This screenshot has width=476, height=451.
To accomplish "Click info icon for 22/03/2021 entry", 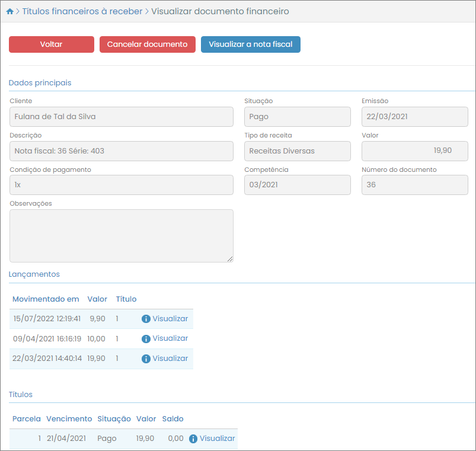I will point(146,359).
